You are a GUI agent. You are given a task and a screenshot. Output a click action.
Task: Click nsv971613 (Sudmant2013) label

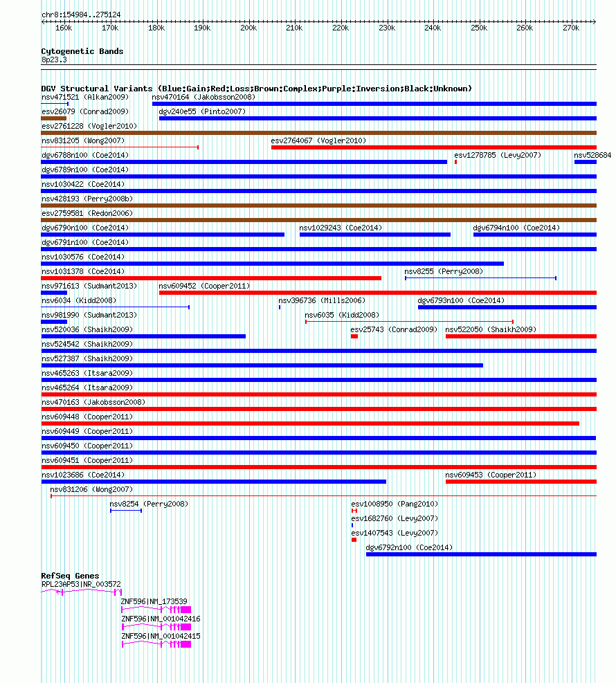click(x=89, y=286)
